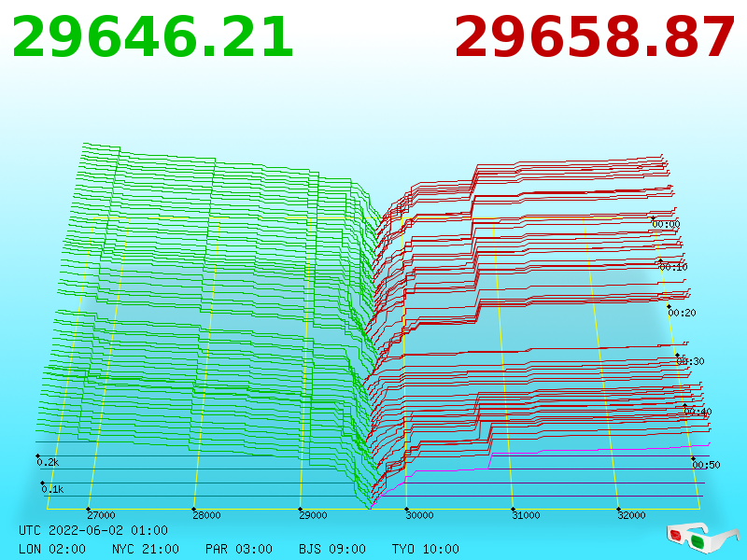Click the 00:40 time axis marker
747x560 pixels.
(698, 412)
